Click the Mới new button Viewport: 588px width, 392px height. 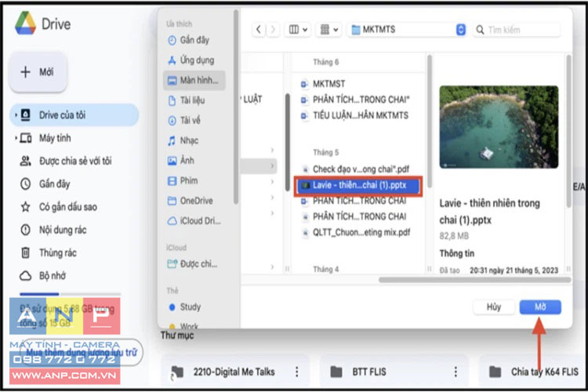pyautogui.click(x=38, y=71)
